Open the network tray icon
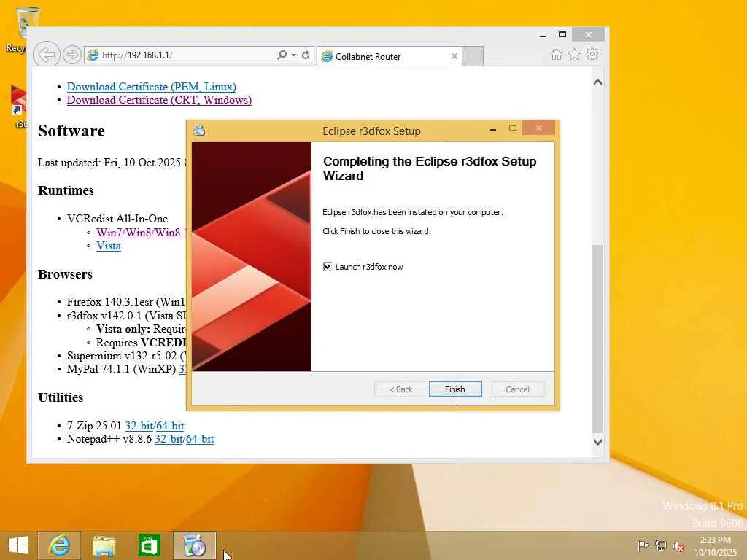Image resolution: width=747 pixels, height=560 pixels. tap(660, 545)
